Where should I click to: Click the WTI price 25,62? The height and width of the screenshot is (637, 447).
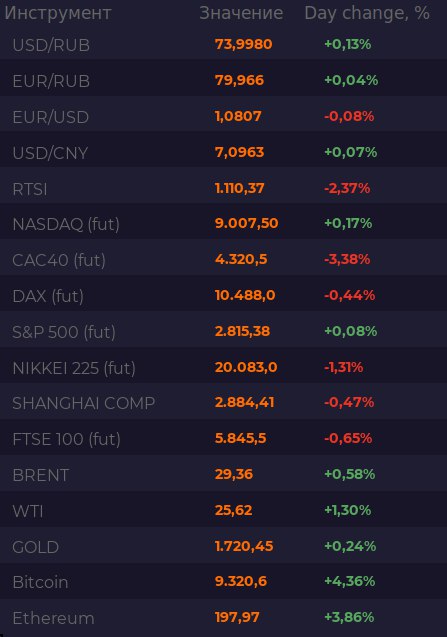point(233,510)
